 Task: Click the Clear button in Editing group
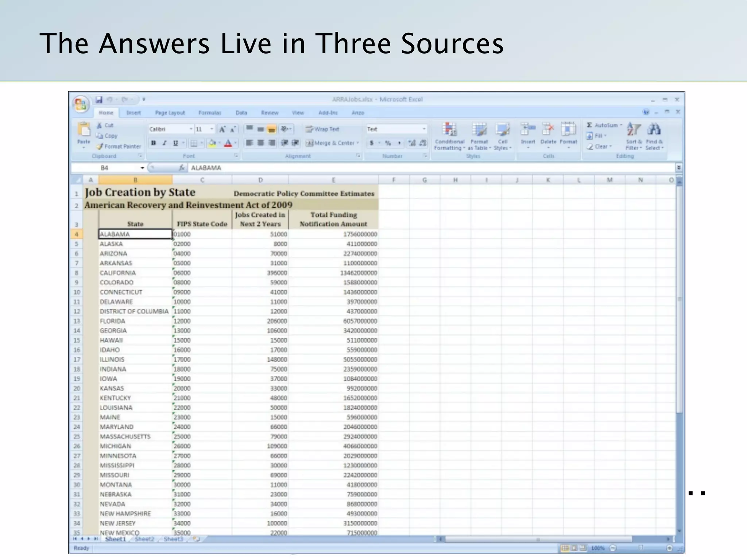click(x=598, y=147)
